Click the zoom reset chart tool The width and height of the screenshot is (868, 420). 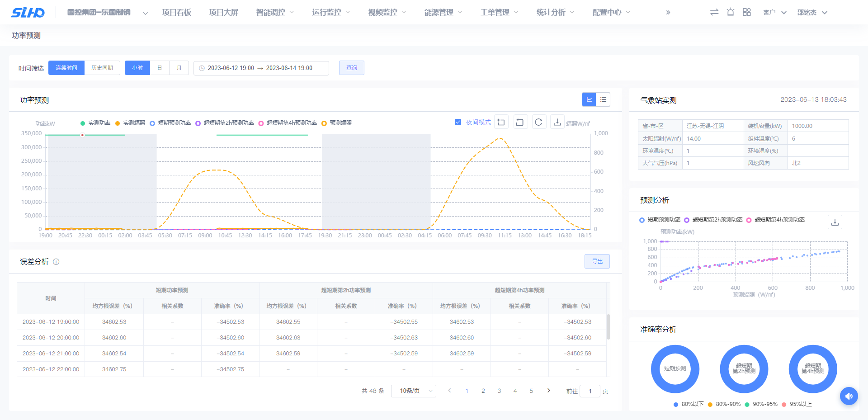(520, 122)
